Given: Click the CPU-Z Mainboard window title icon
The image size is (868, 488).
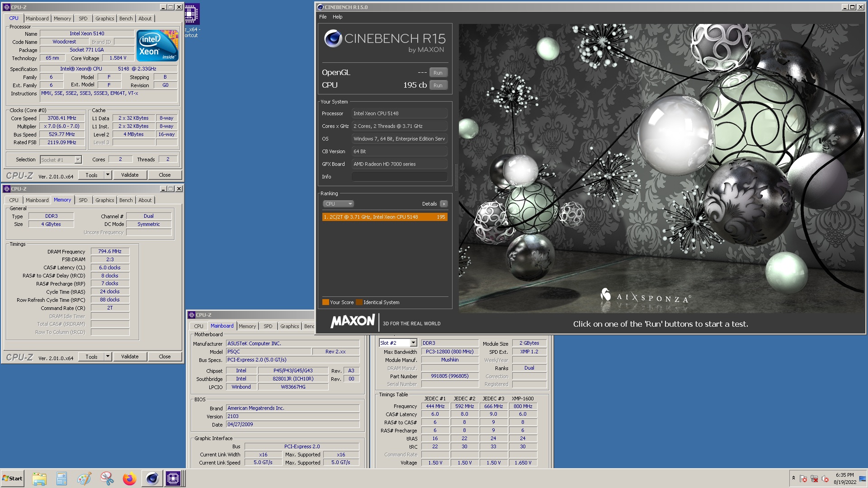Looking at the screenshot, I should 192,315.
